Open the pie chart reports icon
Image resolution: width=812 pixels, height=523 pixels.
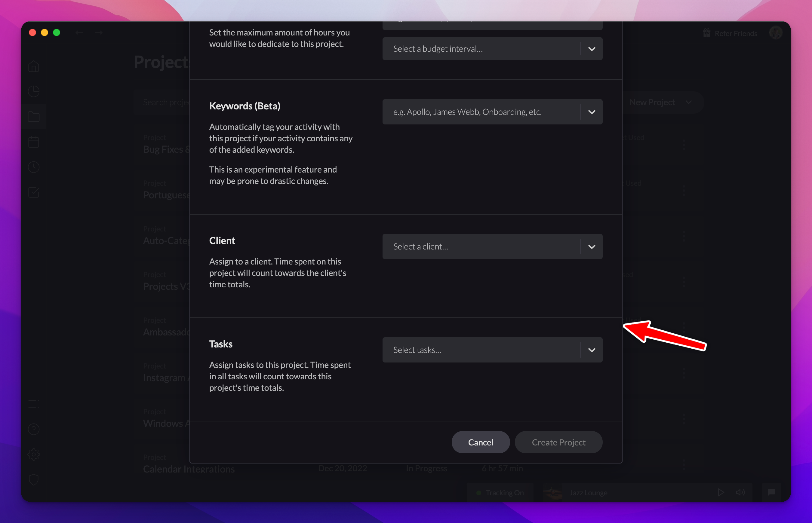34,91
